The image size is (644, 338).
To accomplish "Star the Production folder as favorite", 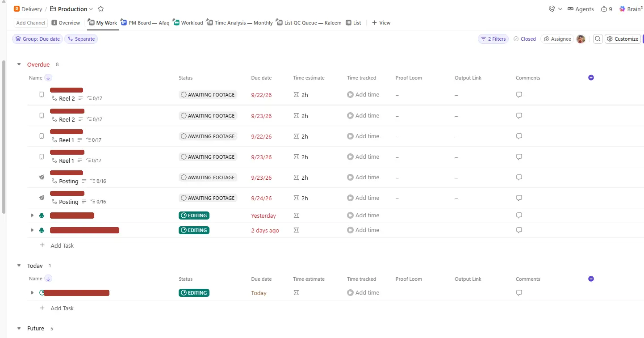I will coord(100,9).
